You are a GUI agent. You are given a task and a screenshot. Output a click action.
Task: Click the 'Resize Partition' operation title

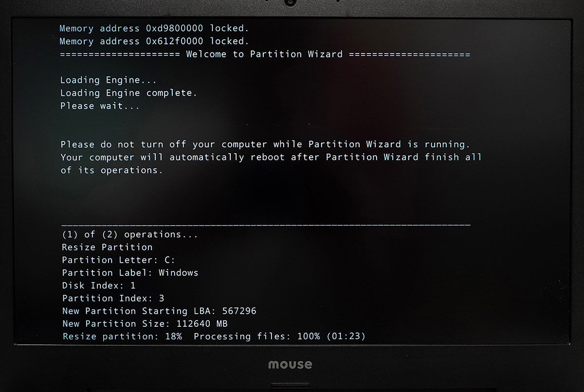click(x=107, y=247)
